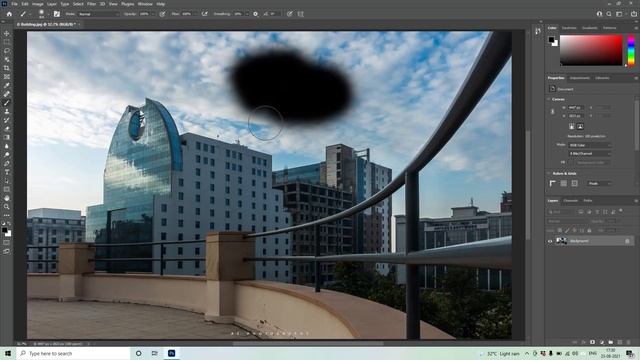Screen dimensions: 640x360
Task: Create new group folder in Layers panel
Action: (611, 342)
